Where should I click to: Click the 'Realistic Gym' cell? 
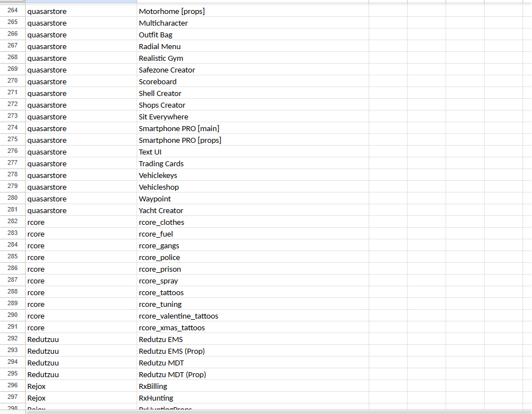tap(253, 58)
